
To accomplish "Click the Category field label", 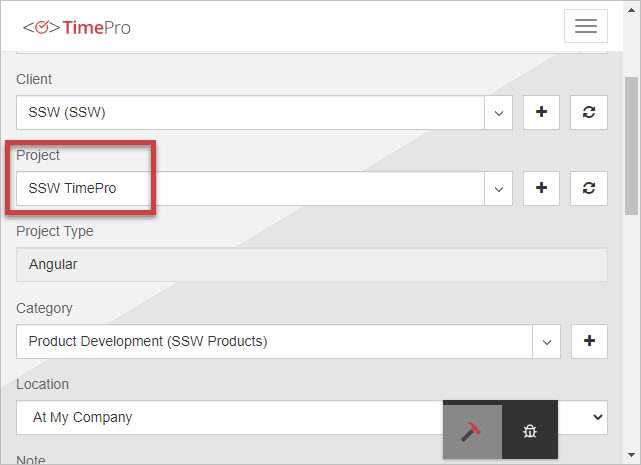I will 44,308.
